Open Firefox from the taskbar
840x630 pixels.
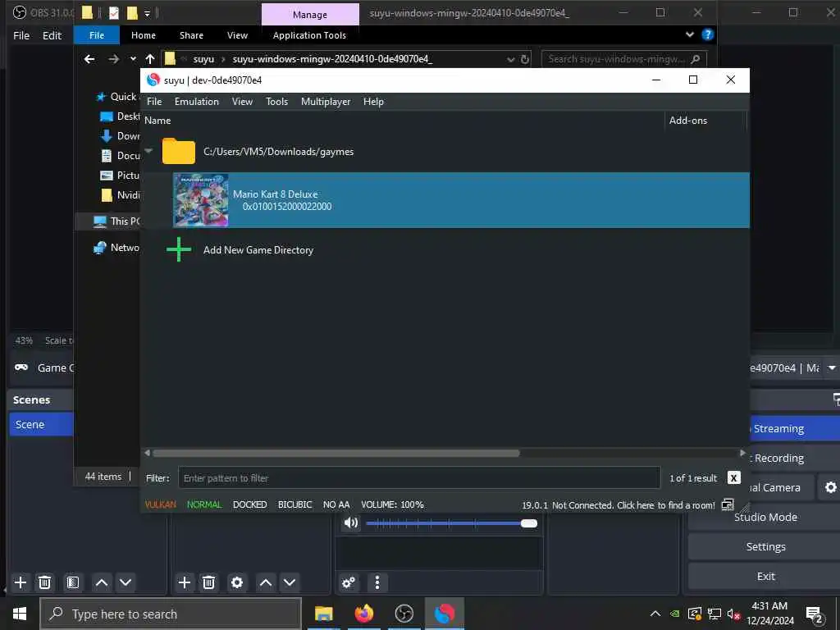point(363,614)
